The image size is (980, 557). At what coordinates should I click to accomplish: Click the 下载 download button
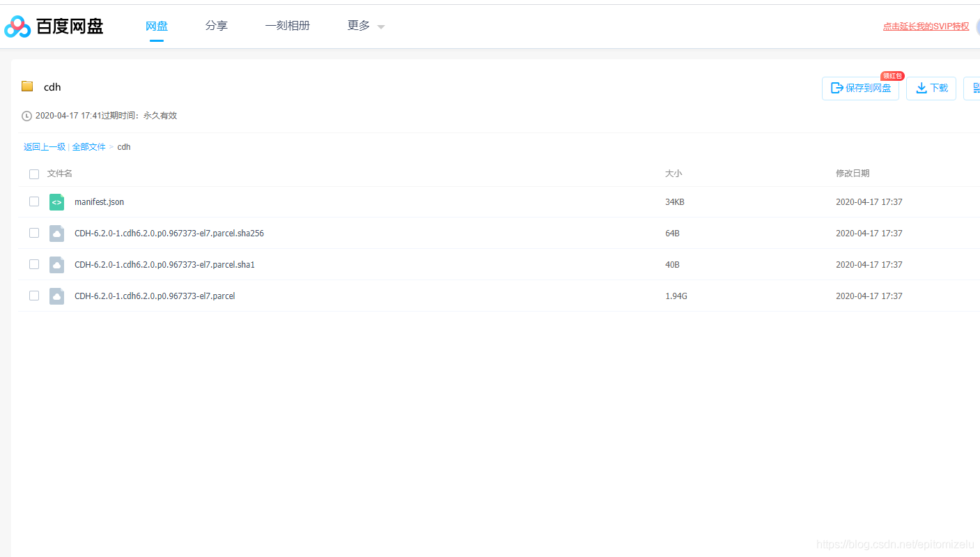tap(931, 89)
